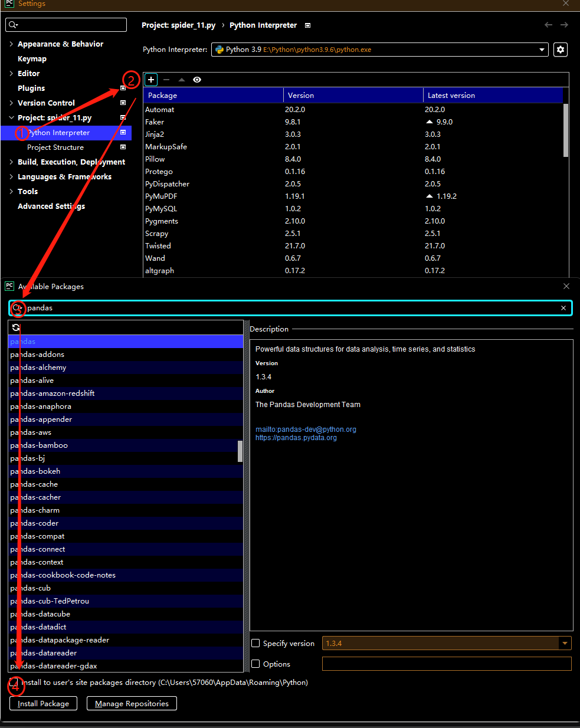Screen dimensions: 580x728
Task: Click the plus icon to add package
Action: (x=151, y=80)
